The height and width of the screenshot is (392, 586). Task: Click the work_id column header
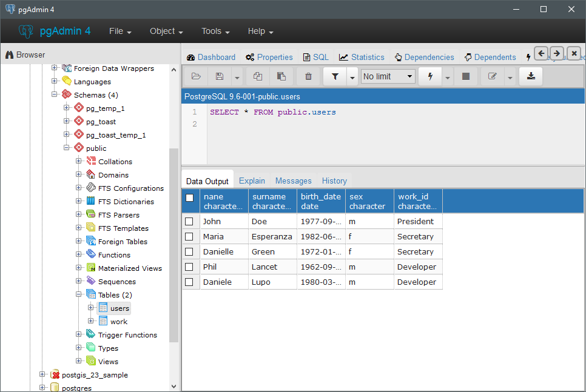tap(418, 201)
